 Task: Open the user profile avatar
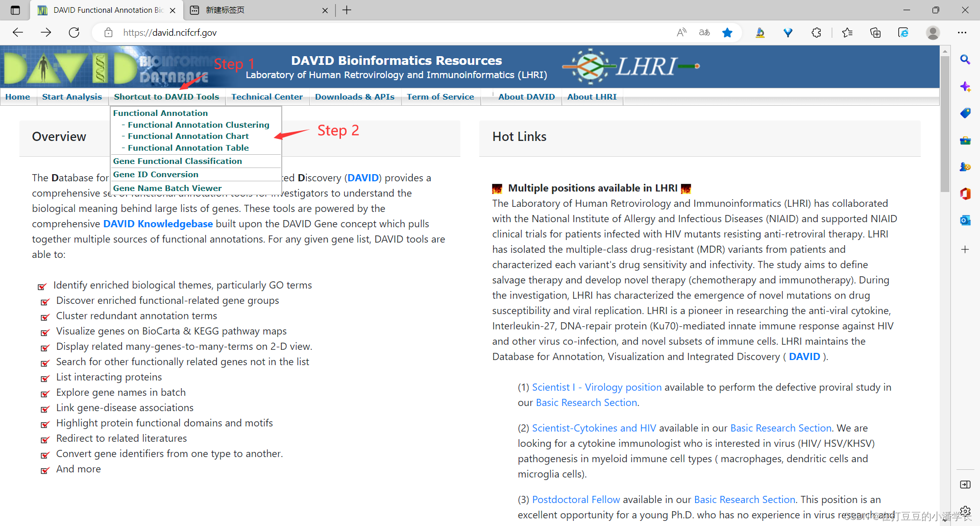pos(933,33)
